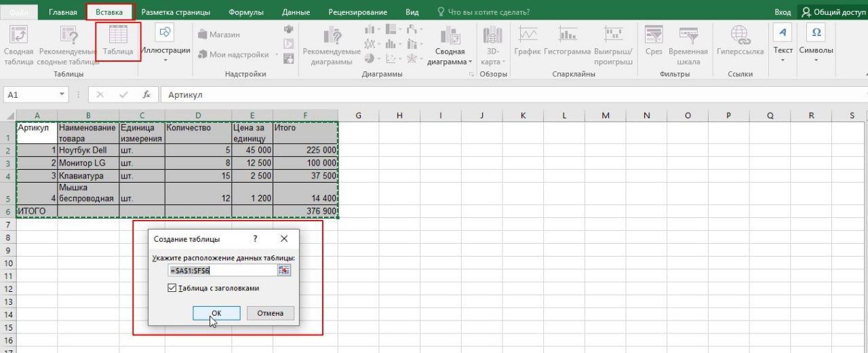
Task: Select the Количество header cell
Action: 198,132
